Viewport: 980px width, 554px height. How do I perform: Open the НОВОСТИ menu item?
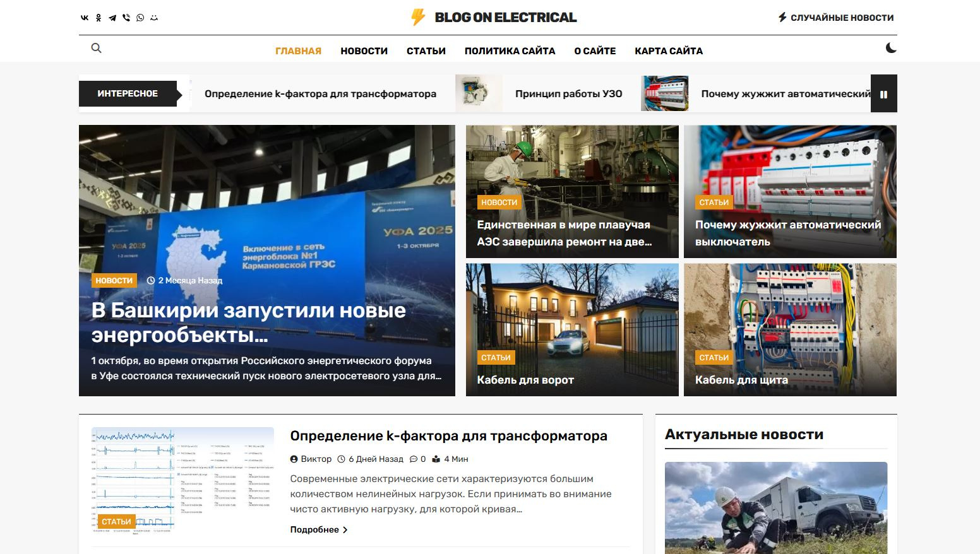[x=364, y=51]
